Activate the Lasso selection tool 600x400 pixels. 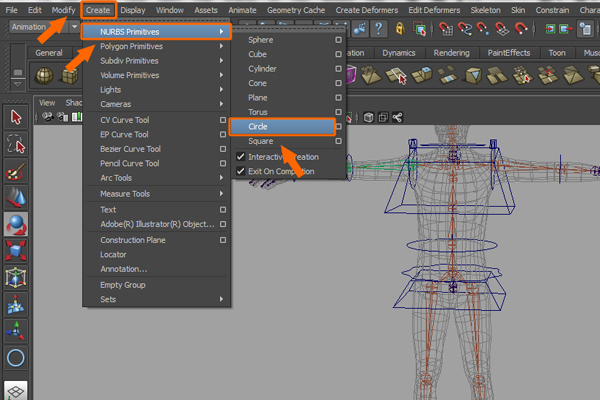click(16, 144)
